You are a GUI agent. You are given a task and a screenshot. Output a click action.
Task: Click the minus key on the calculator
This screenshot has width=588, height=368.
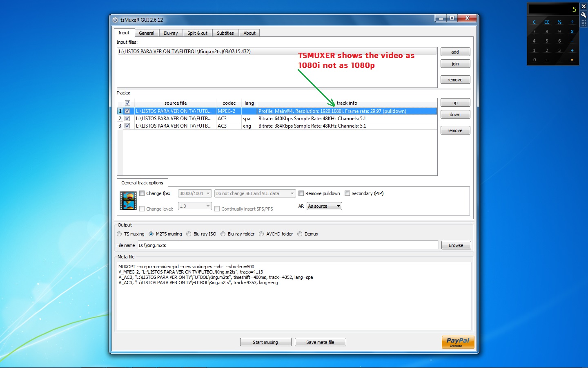coord(572,41)
